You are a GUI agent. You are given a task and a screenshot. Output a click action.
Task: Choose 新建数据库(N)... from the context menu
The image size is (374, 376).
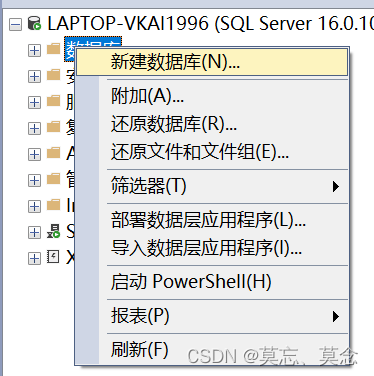pos(212,62)
